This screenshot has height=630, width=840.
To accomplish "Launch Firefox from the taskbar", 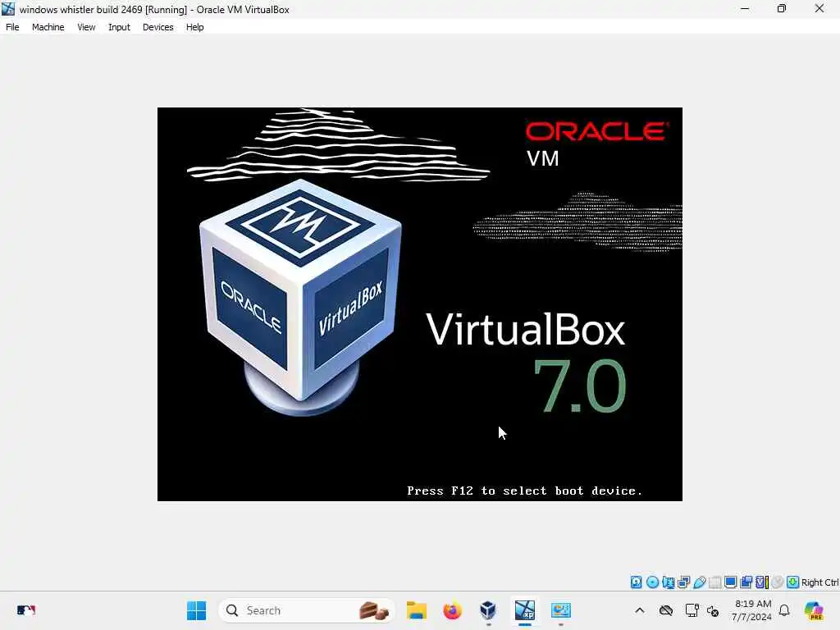I will pos(452,610).
